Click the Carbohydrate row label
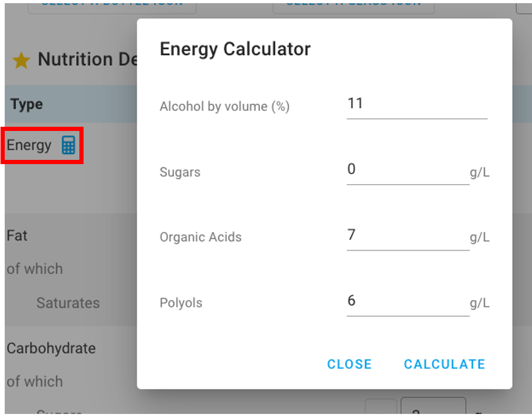The width and height of the screenshot is (532, 415). [51, 348]
